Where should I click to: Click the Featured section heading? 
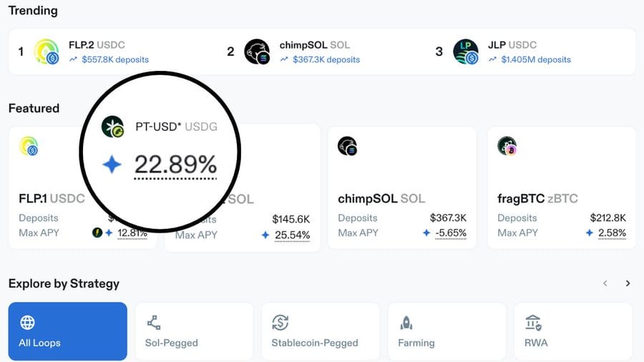point(34,108)
